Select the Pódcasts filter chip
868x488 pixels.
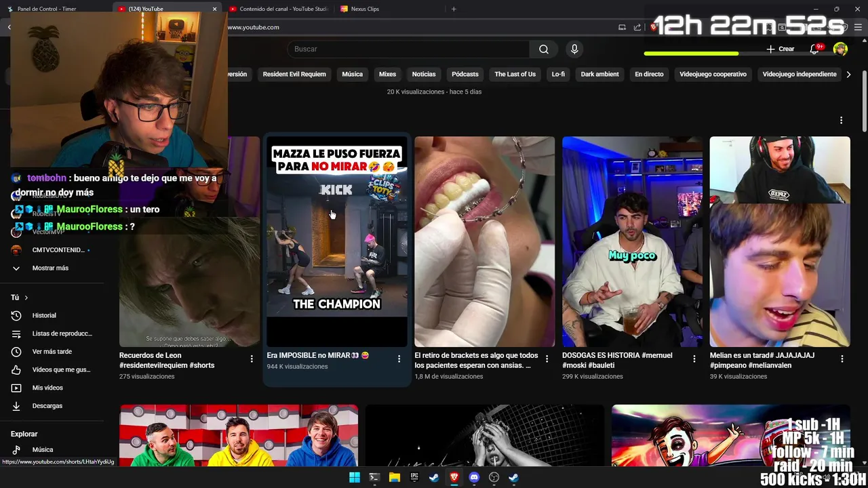pos(465,75)
